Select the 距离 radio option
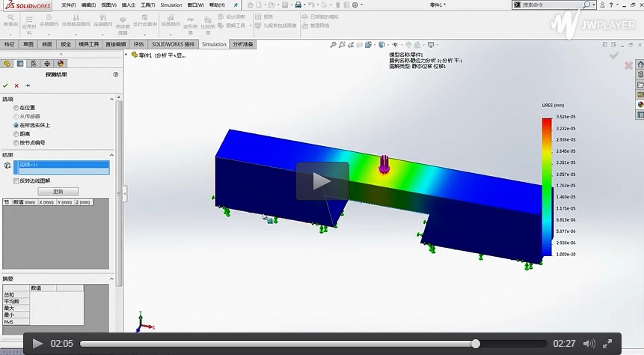 point(16,134)
